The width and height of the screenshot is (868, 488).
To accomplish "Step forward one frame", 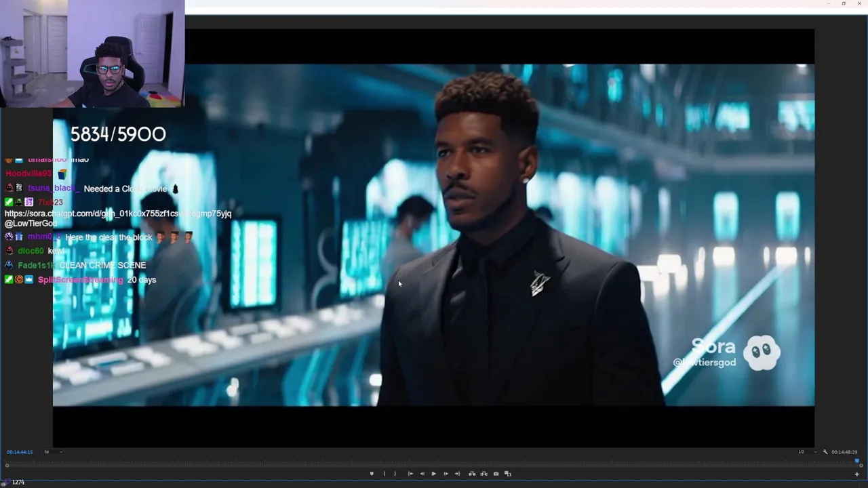I will click(x=446, y=474).
